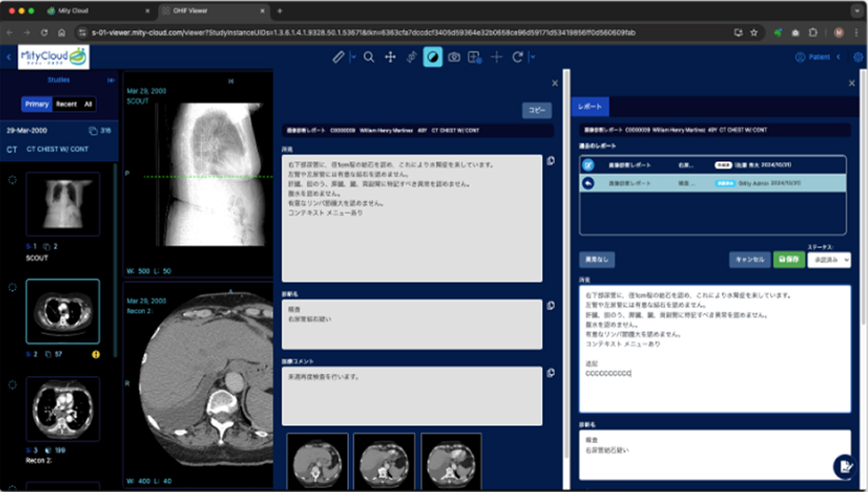The image size is (868, 492).
Task: Open the viewport layout grid tool
Action: [475, 57]
